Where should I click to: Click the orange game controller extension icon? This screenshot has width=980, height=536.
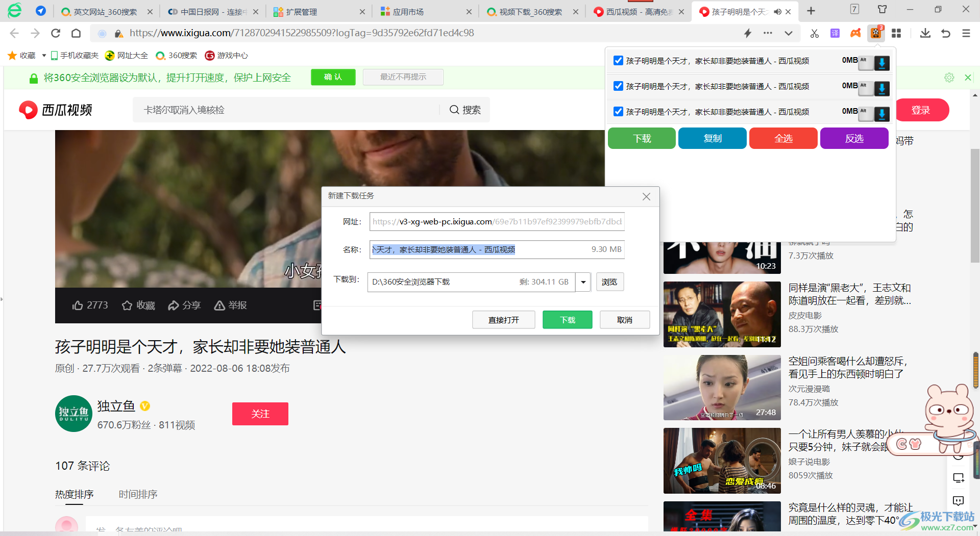(855, 34)
